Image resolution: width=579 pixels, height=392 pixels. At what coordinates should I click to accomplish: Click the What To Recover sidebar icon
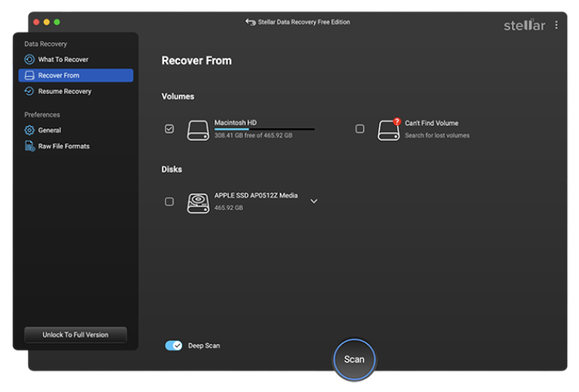[x=30, y=60]
